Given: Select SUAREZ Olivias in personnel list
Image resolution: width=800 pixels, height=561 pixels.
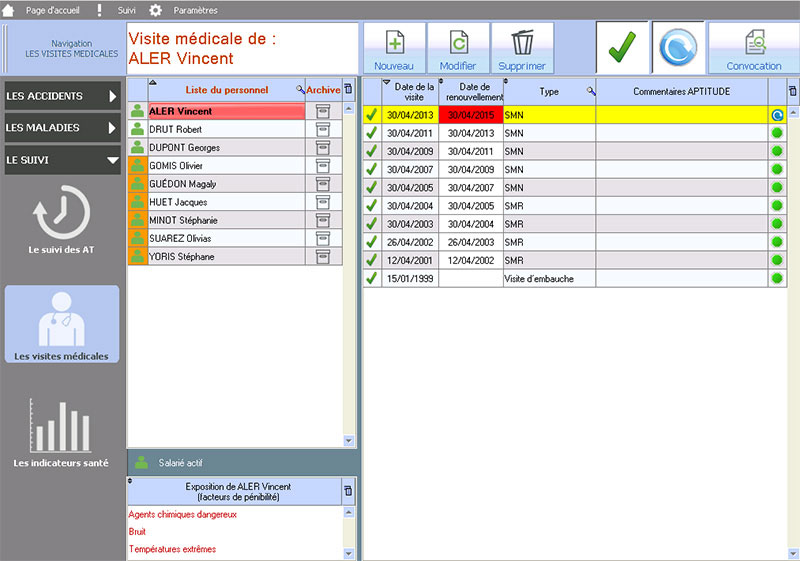Looking at the screenshot, I should click(x=227, y=238).
